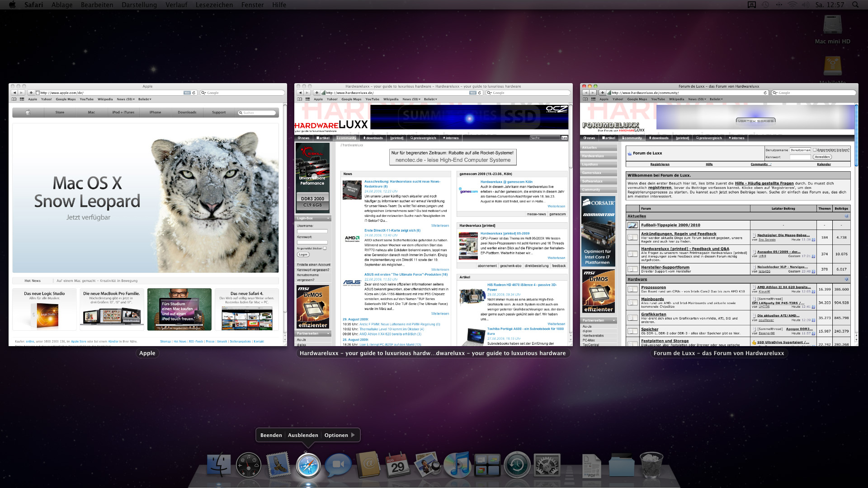Click iPhone tab on Apple page
Viewport: 868px width, 488px height.
[x=155, y=113]
